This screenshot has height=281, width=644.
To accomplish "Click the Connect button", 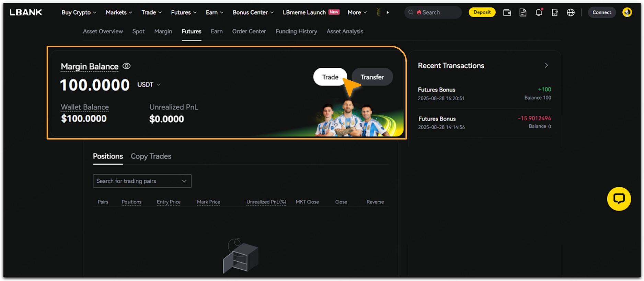I will click(x=601, y=12).
